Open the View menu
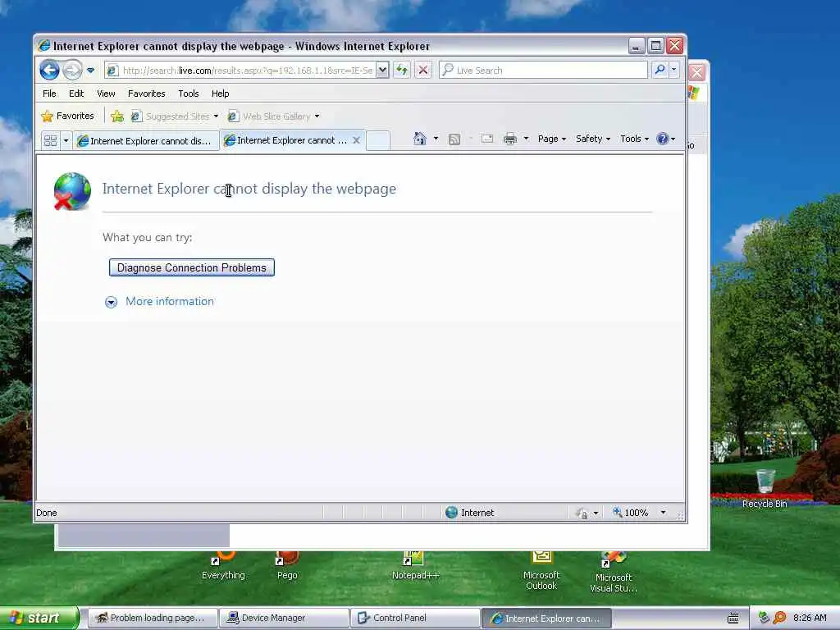840x630 pixels. pyautogui.click(x=106, y=94)
